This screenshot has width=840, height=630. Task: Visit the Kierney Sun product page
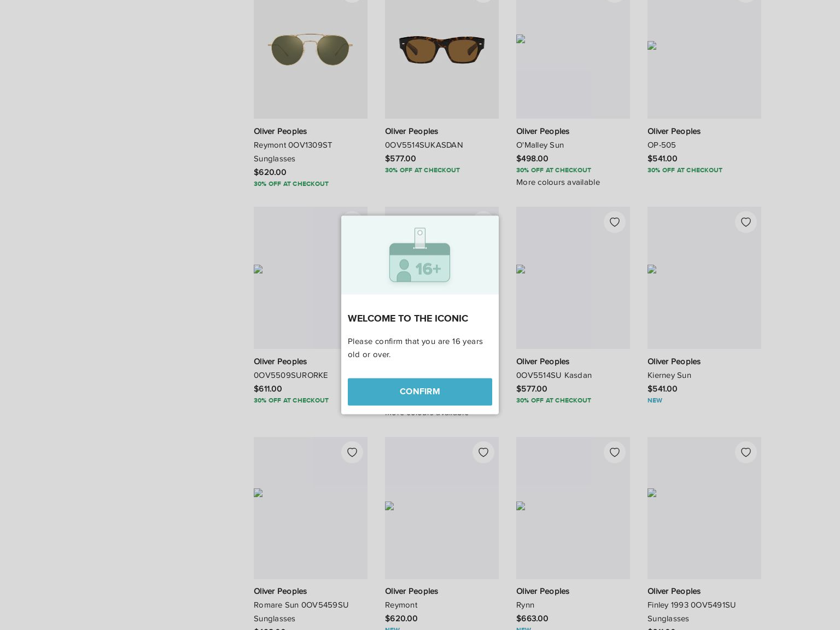669,375
